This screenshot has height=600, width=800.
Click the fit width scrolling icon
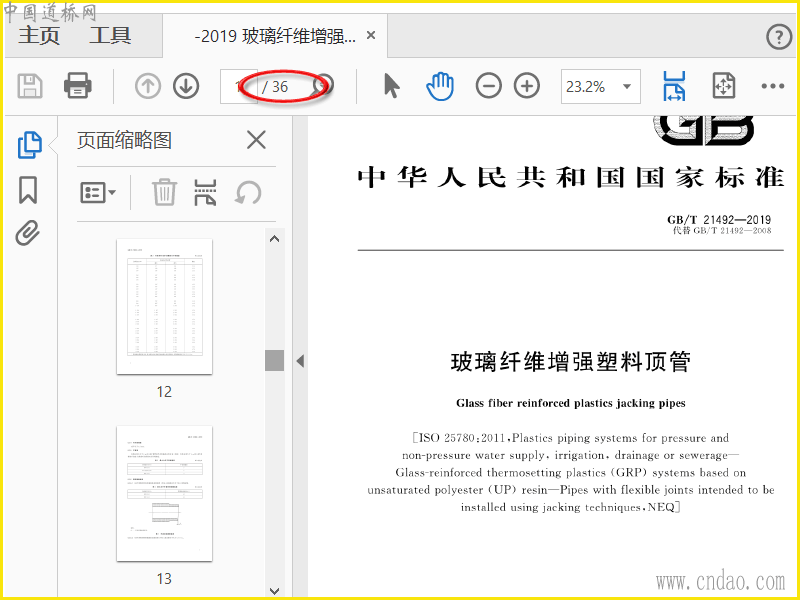pos(674,86)
